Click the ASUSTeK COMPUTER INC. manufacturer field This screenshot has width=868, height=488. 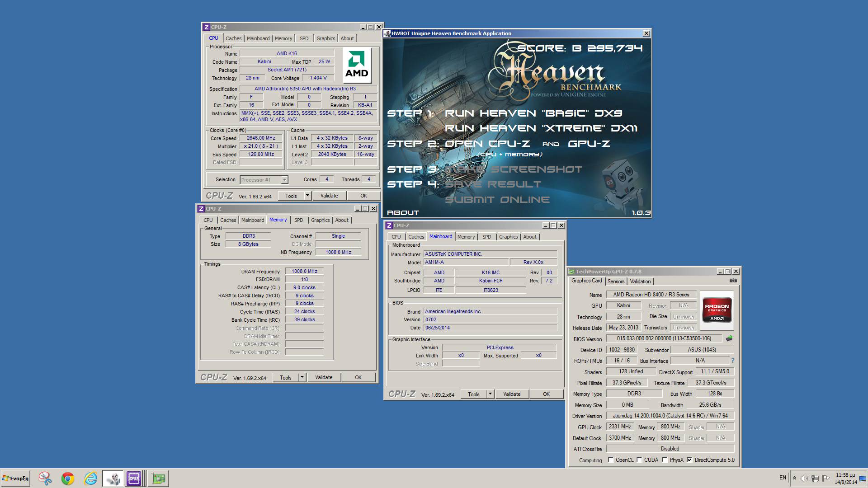(x=490, y=254)
